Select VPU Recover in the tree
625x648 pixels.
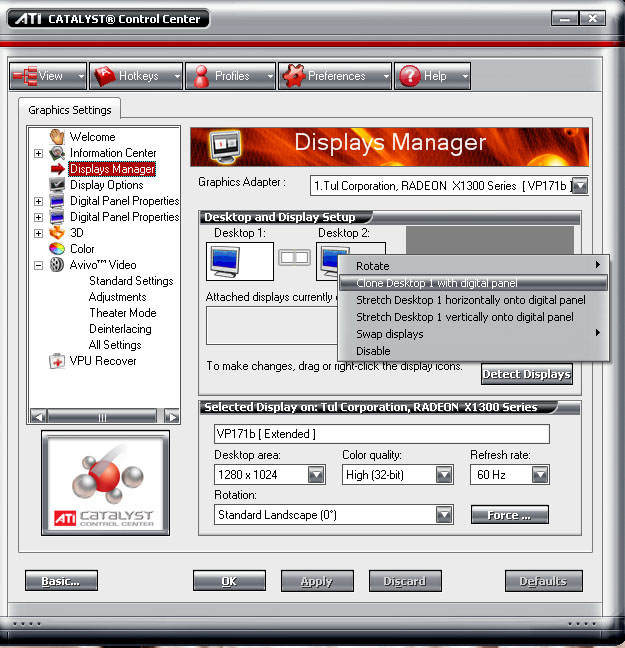click(103, 361)
